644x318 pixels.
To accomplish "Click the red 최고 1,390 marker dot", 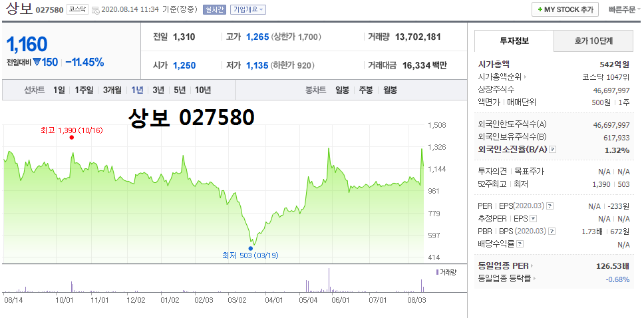I will tap(72, 137).
